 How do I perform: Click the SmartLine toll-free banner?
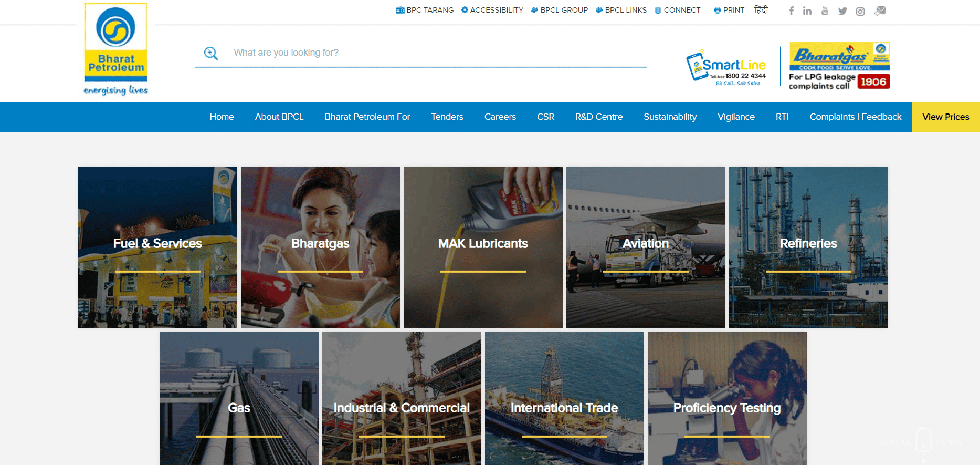tap(726, 67)
